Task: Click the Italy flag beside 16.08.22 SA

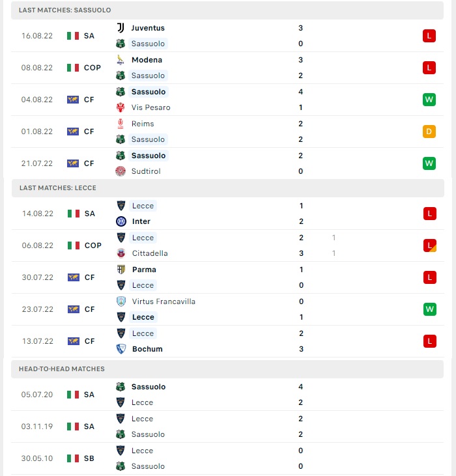Action: pos(73,36)
